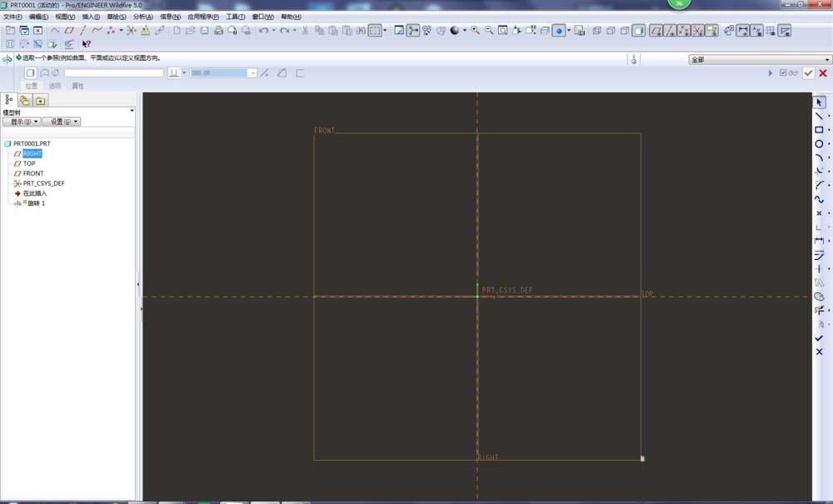833x504 pixels.
Task: Click the print icon in toolbar
Action: [218, 31]
